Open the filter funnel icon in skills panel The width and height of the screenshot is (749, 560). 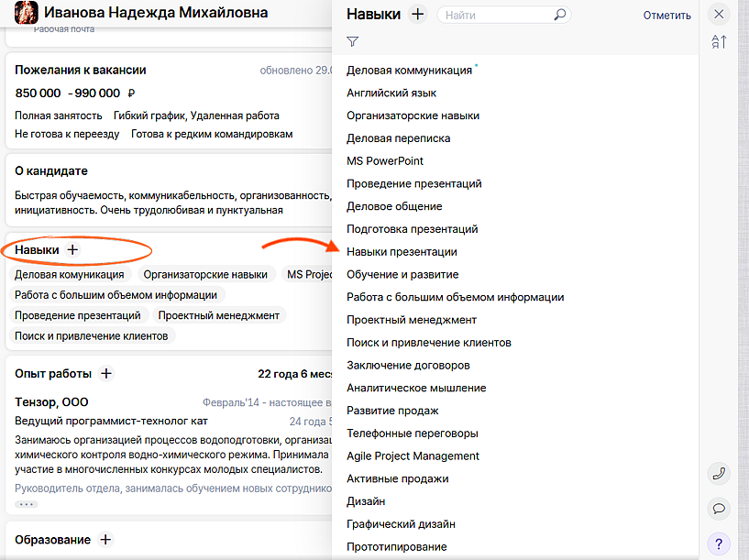point(353,42)
